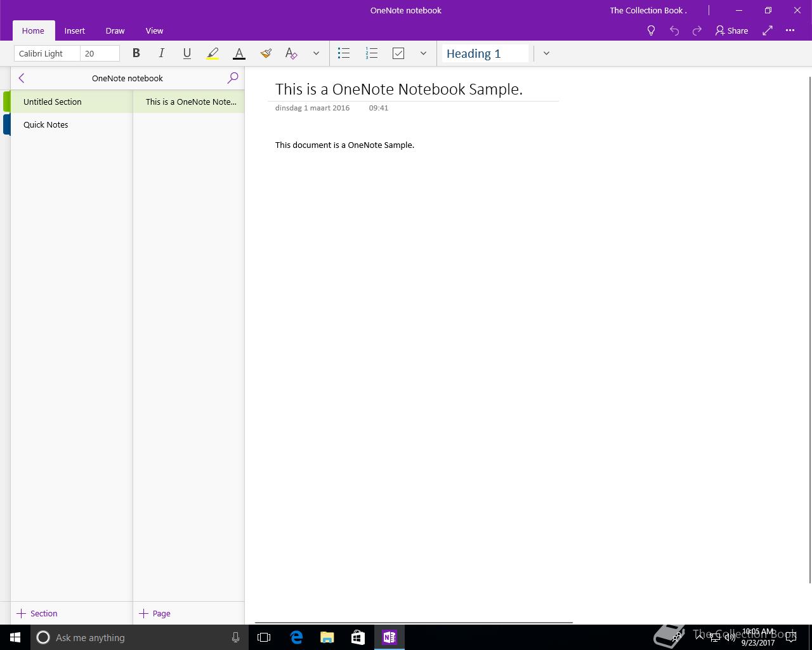812x650 pixels.
Task: Select the Untitled Section
Action: click(x=71, y=102)
